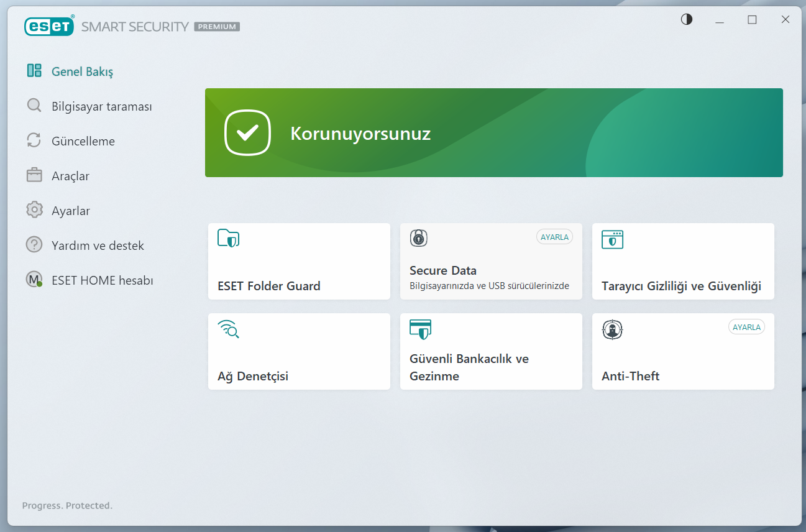Click the Yardım ve destek question mark icon
Screen dimensions: 806x532
click(34, 245)
